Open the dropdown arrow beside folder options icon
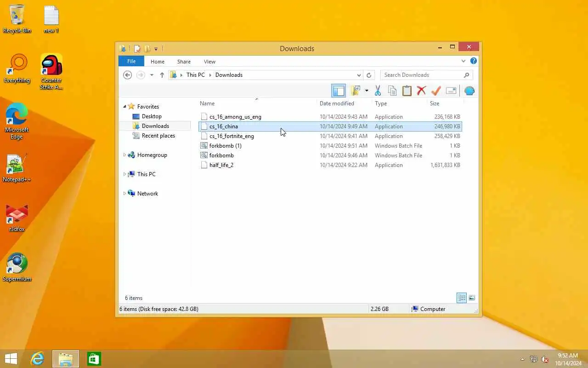The image size is (588, 368). (x=367, y=91)
